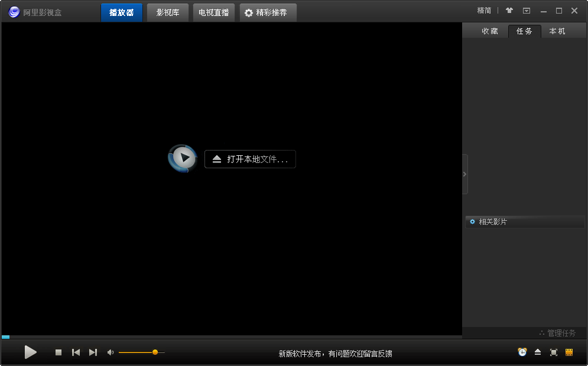Adjust the orange volume slider
The height and width of the screenshot is (366, 588).
(155, 352)
